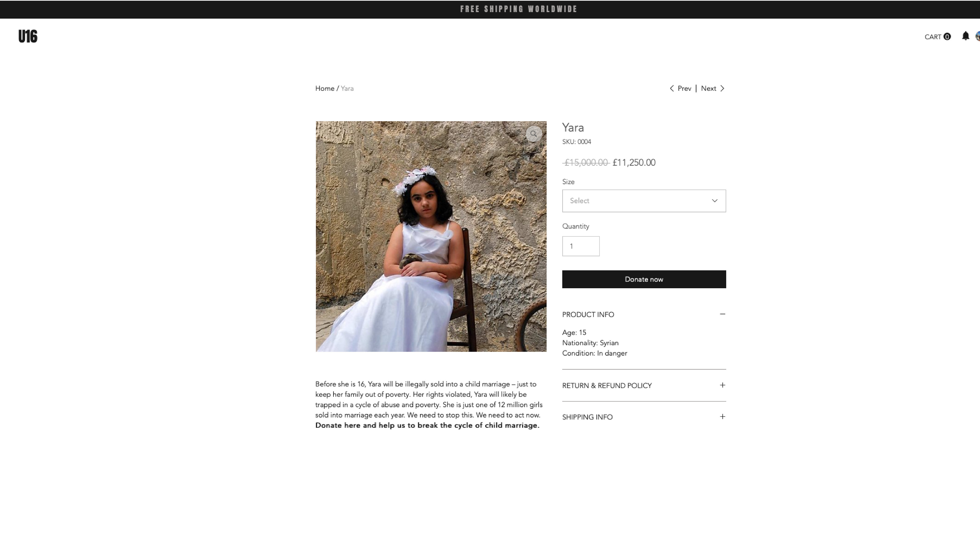Click the right chevron beside Next
The width and height of the screenshot is (980, 551).
tap(722, 89)
